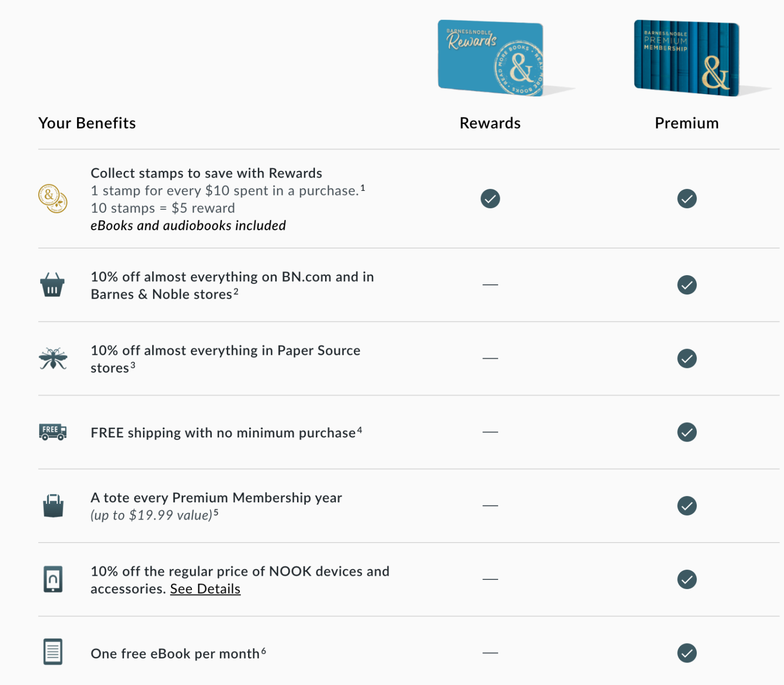The height and width of the screenshot is (685, 784).
Task: Click the shopping basket discount icon
Action: [x=53, y=285]
